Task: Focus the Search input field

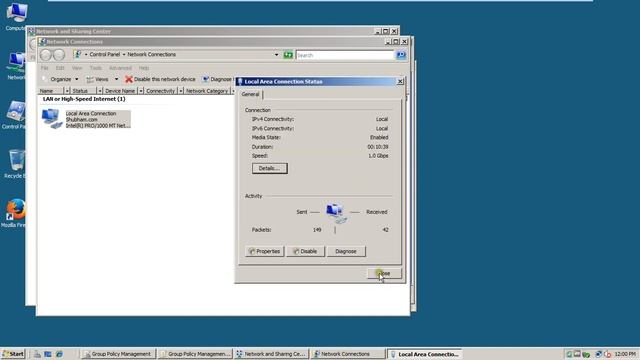Action: (345, 55)
